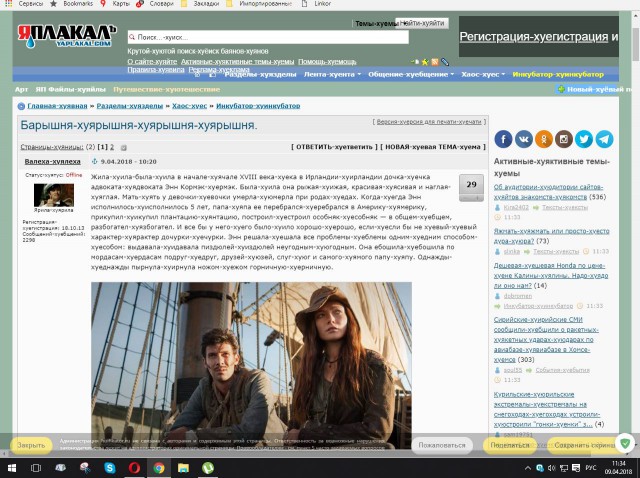Open the Регистрация link
The height and width of the screenshot is (478, 640).
pyautogui.click(x=534, y=37)
